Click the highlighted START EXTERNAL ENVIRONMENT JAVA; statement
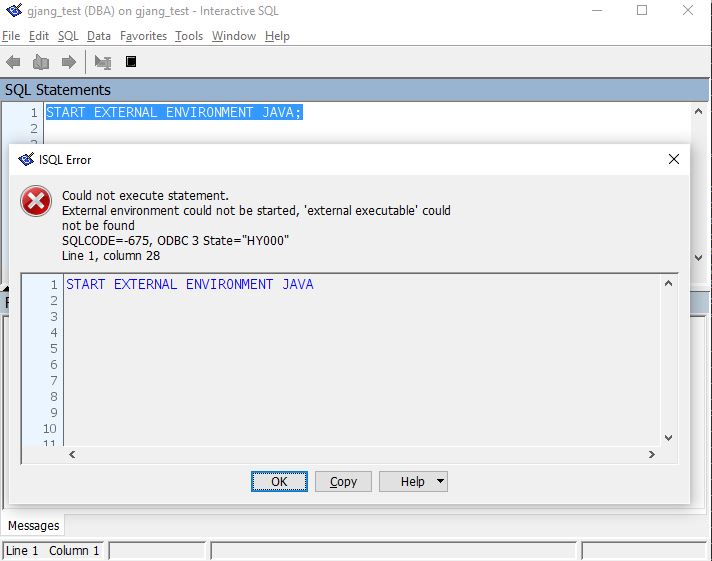This screenshot has width=712, height=561. pos(174,112)
